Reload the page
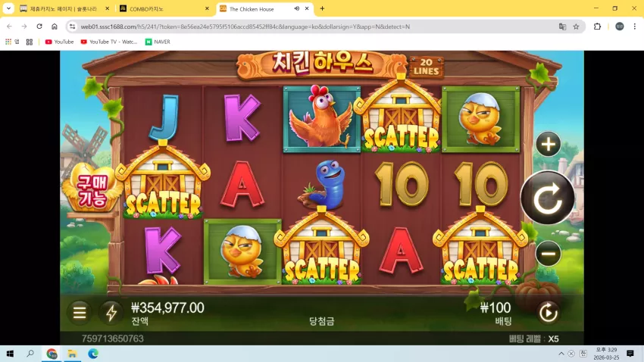This screenshot has width=644, height=362. click(39, 27)
